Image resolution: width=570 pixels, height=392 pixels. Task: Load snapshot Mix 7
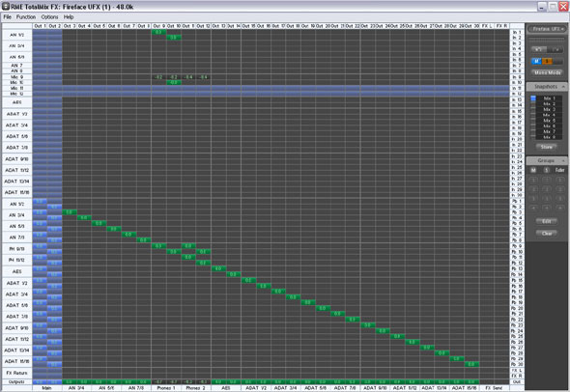(549, 131)
